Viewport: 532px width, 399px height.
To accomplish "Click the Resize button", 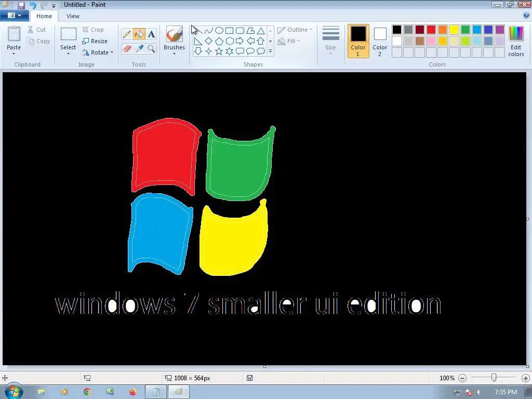I will (95, 41).
